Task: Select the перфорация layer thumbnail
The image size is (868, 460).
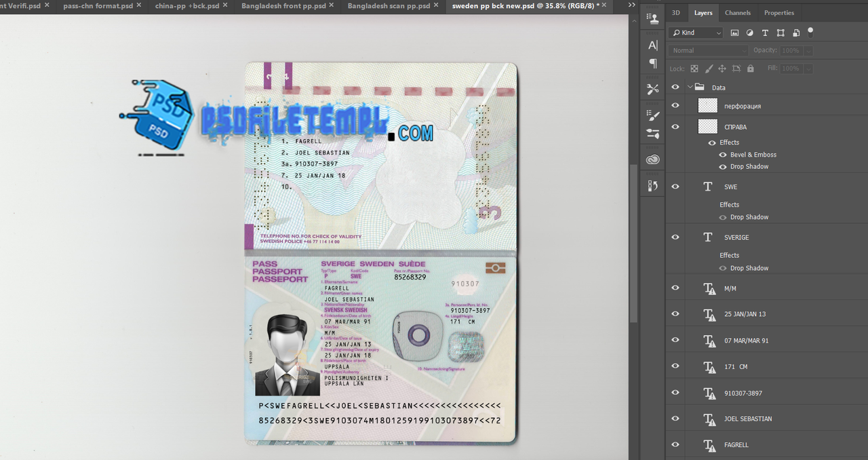Action: pos(708,105)
